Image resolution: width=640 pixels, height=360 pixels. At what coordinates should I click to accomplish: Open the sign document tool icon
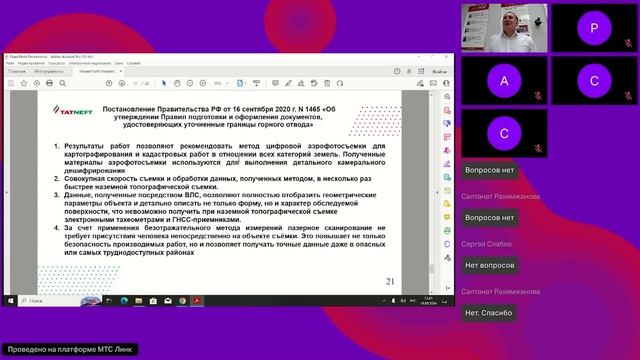(x=301, y=83)
